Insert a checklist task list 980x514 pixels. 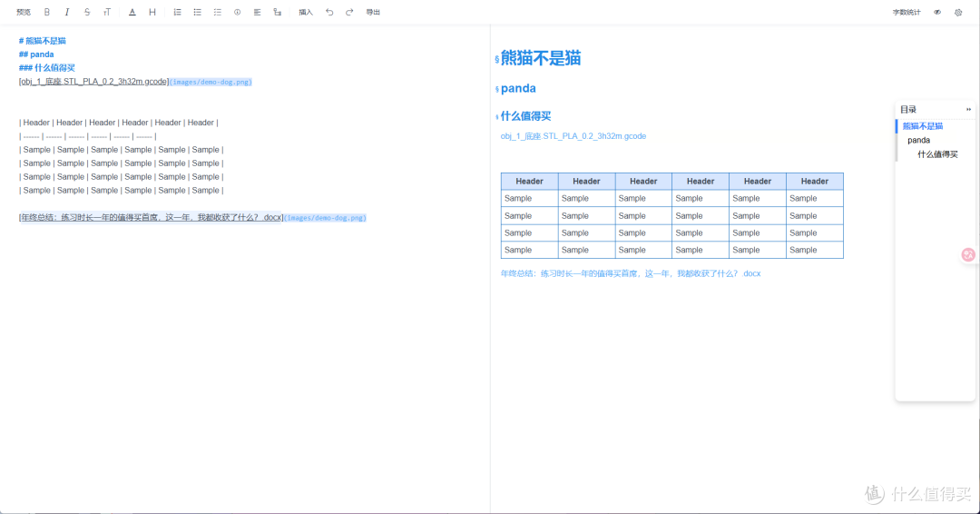218,12
